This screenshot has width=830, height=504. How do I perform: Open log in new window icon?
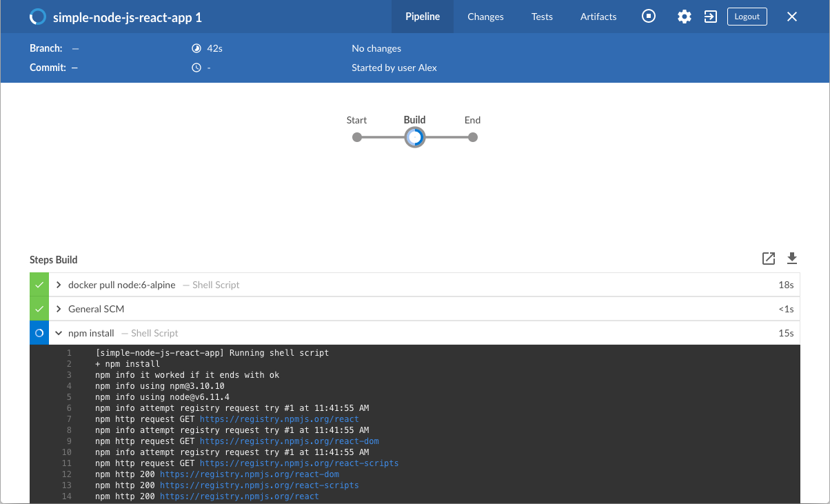coord(769,259)
